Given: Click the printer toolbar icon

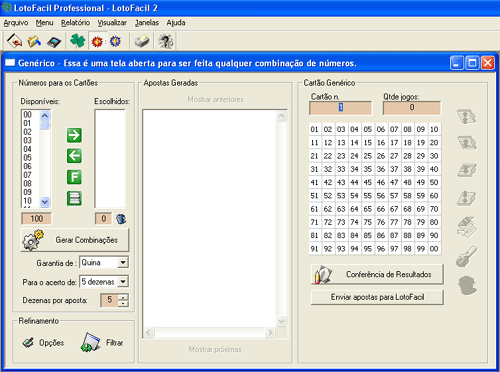Looking at the screenshot, I should (x=142, y=41).
